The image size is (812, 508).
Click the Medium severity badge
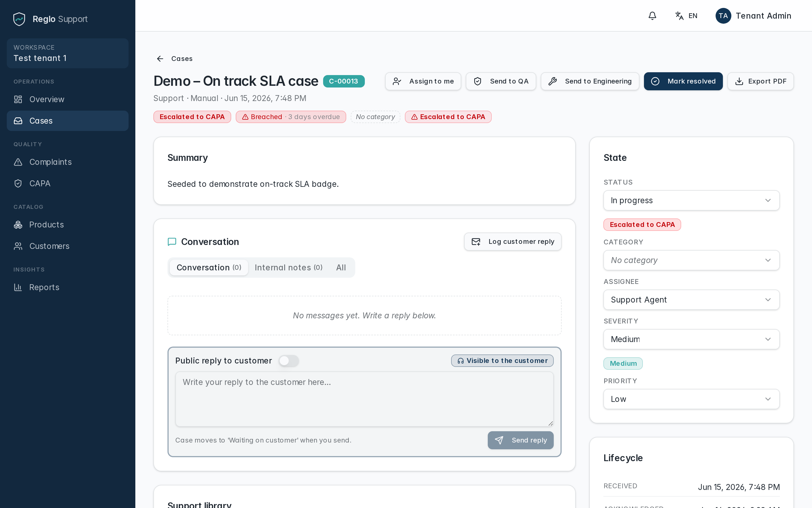tap(623, 364)
